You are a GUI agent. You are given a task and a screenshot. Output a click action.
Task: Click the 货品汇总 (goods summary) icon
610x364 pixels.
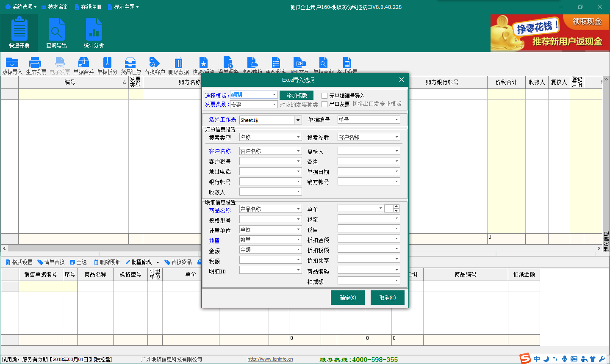coord(131,65)
